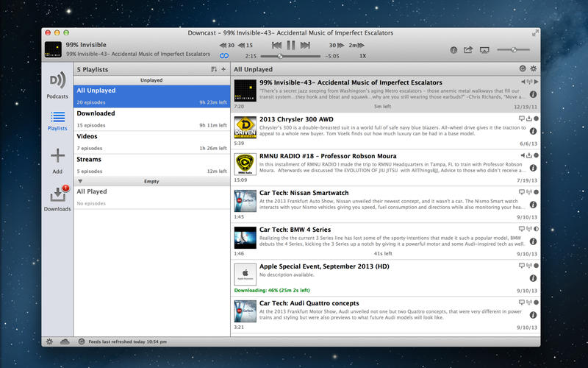Open AirPlay output options

pos(484,50)
